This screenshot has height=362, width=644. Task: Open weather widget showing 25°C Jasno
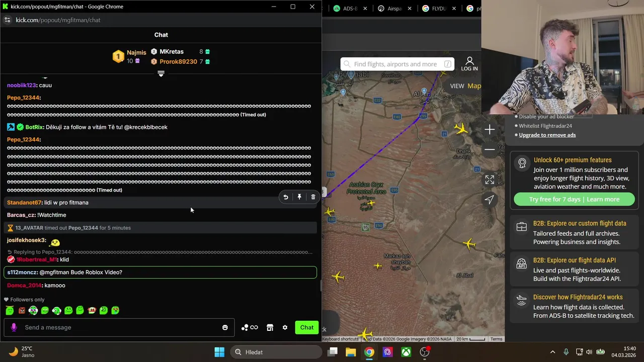coord(22,352)
